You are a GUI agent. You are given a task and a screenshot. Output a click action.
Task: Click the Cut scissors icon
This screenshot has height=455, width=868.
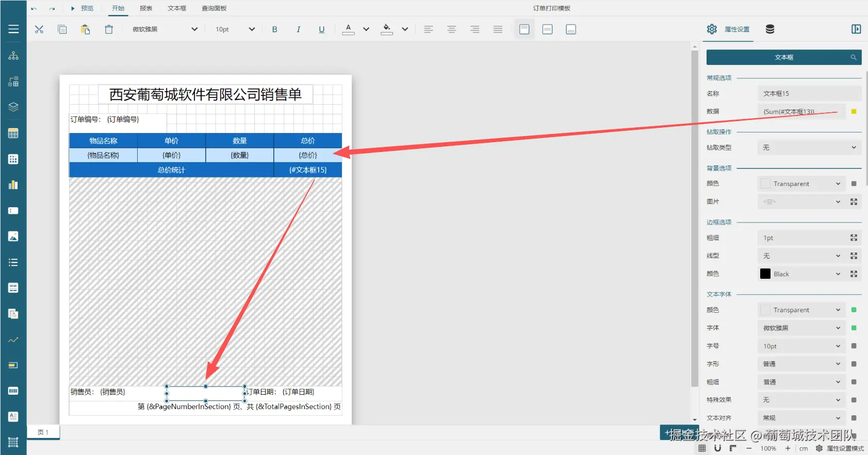(39, 29)
